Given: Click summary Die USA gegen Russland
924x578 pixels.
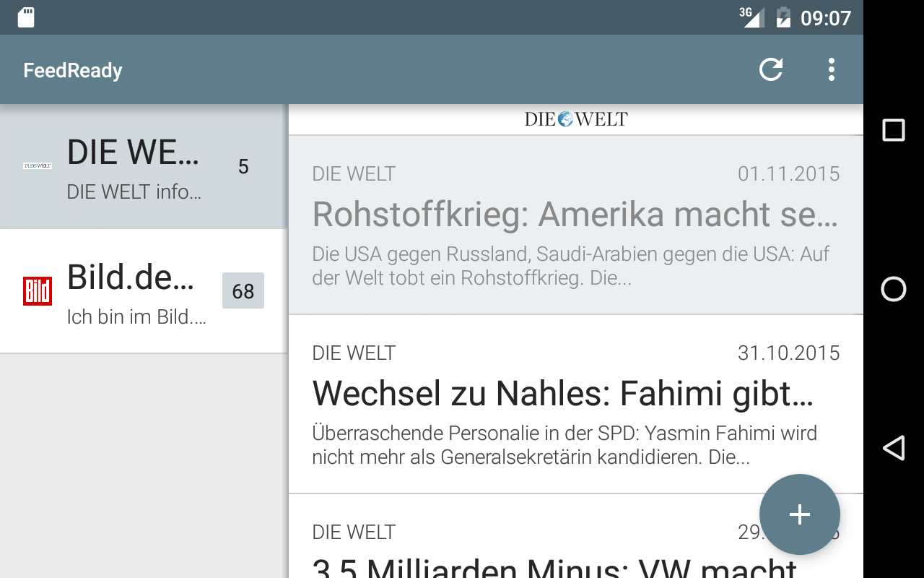Looking at the screenshot, I should click(x=571, y=265).
